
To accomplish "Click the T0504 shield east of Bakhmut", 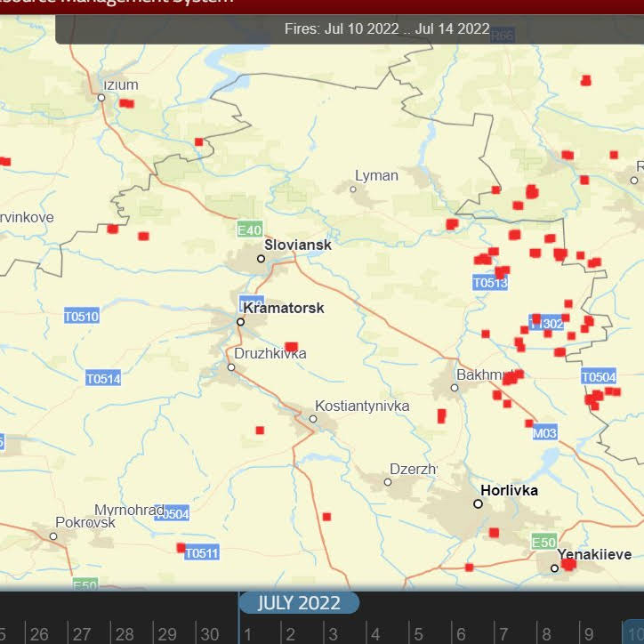I will click(599, 376).
